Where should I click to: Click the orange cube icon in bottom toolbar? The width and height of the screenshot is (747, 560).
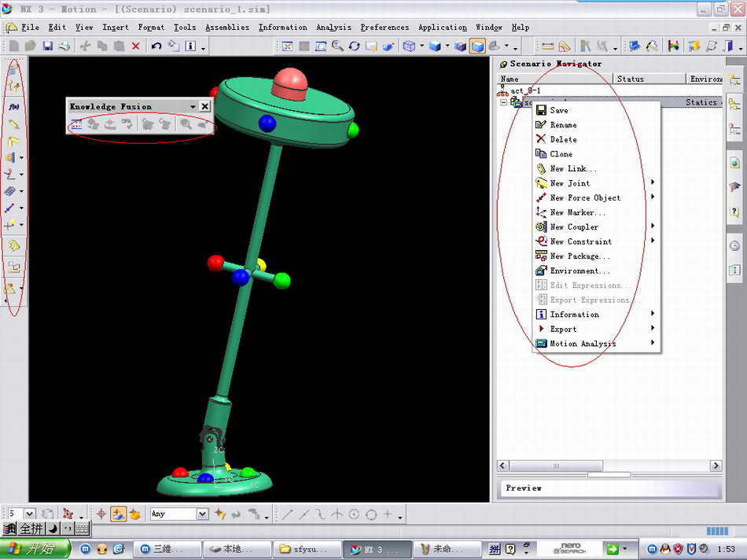[134, 514]
